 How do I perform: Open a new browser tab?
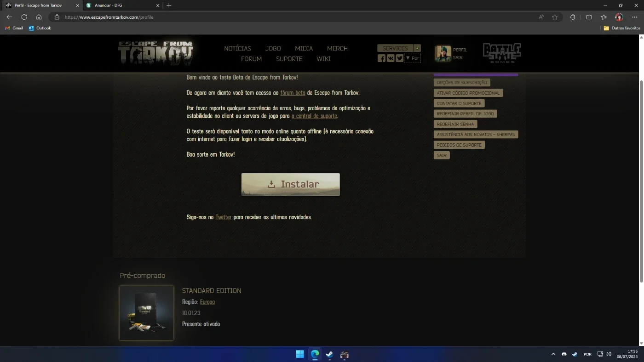(x=169, y=6)
